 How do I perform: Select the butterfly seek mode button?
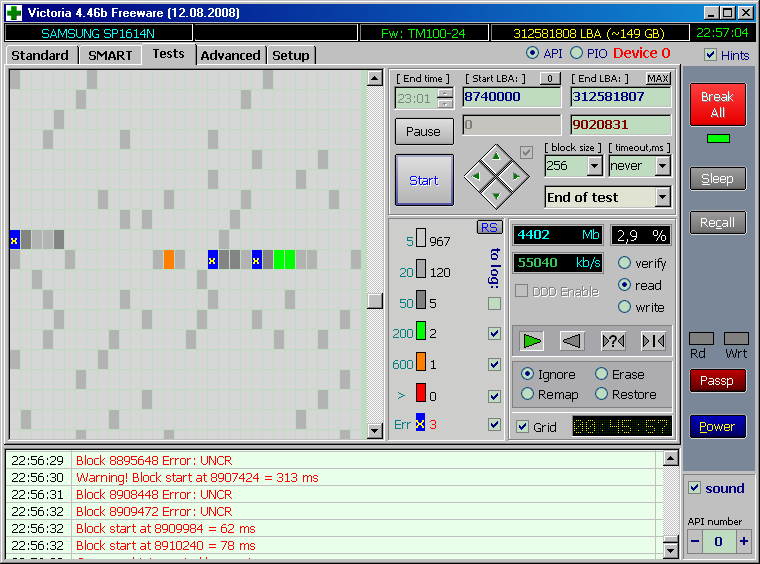click(653, 341)
